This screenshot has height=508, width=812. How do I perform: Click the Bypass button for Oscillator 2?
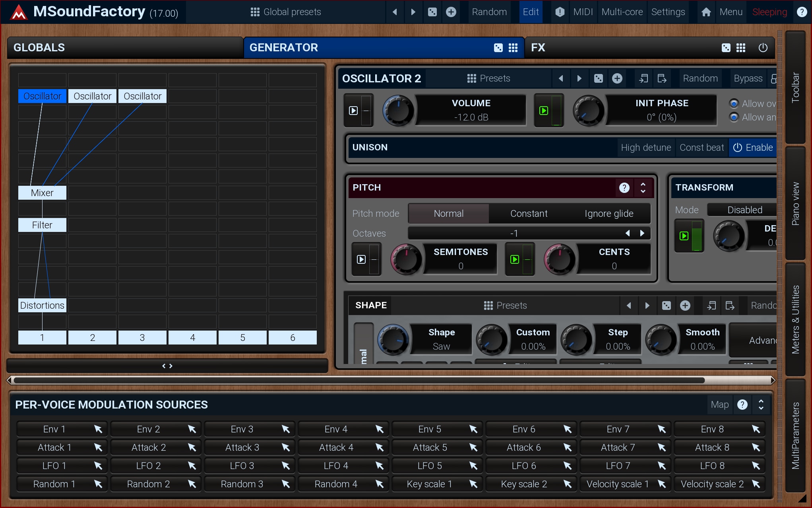[x=748, y=78]
